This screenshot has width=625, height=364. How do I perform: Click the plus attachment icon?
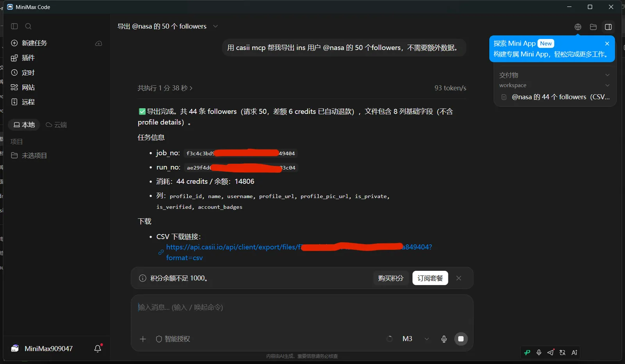143,339
